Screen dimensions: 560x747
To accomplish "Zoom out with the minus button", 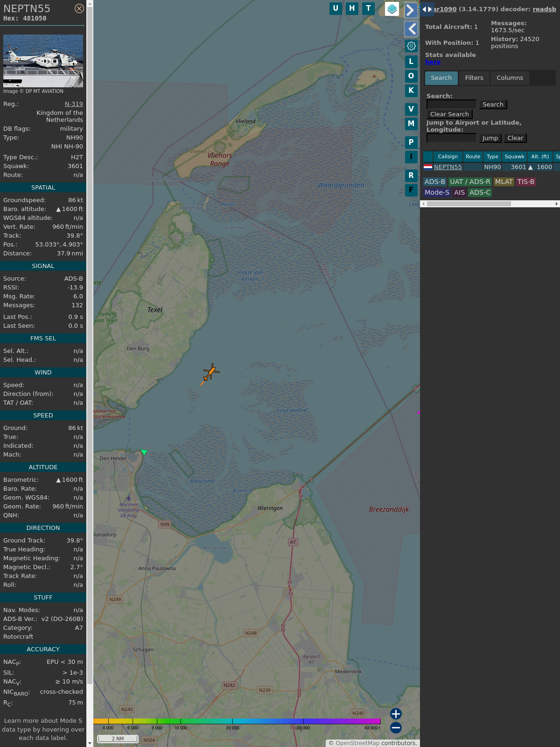I will (396, 727).
